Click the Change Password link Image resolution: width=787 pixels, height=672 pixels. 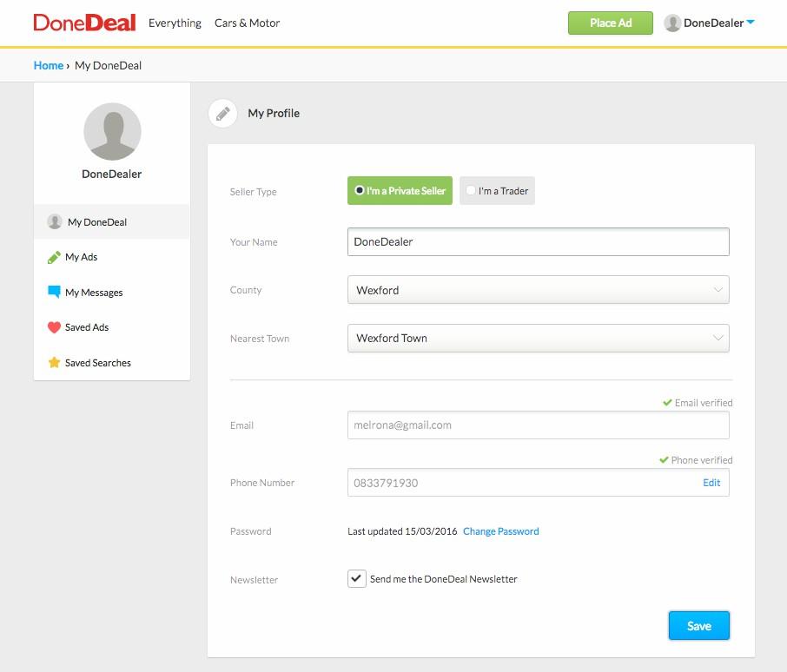pyautogui.click(x=500, y=531)
